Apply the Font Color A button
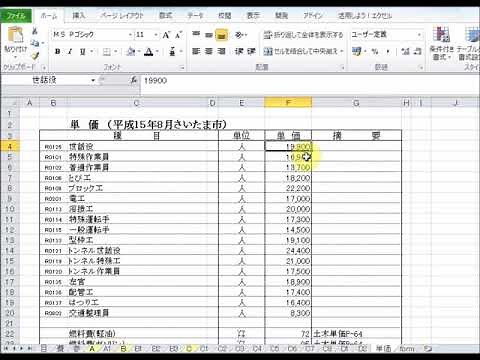This screenshot has height=360, width=480. pos(149,52)
